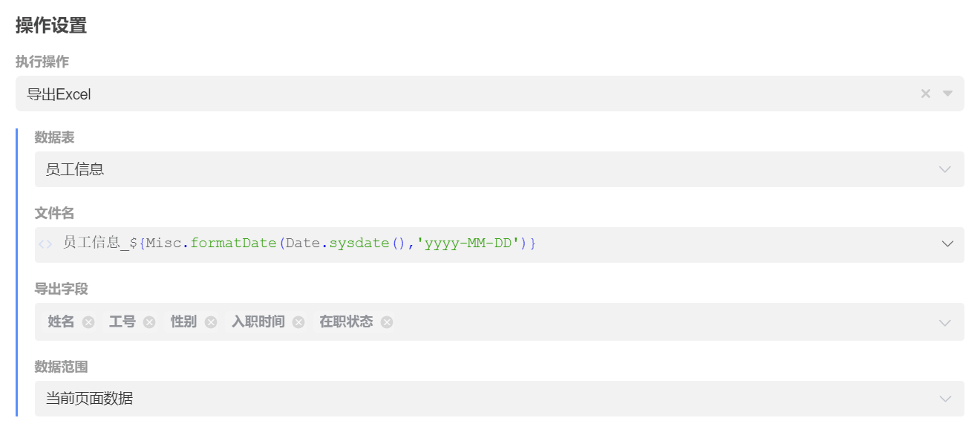Delete the 性别 tag from 导出字段

pyautogui.click(x=211, y=322)
